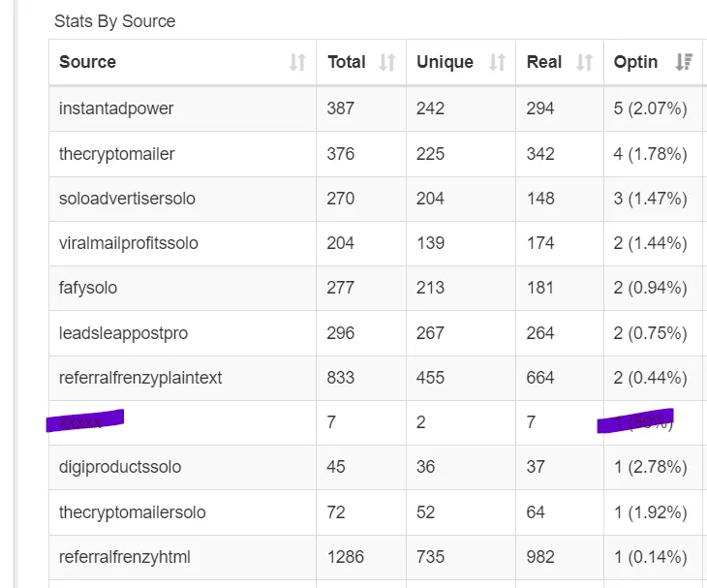Click the Optin column header label
The image size is (707, 588).
[x=635, y=62]
